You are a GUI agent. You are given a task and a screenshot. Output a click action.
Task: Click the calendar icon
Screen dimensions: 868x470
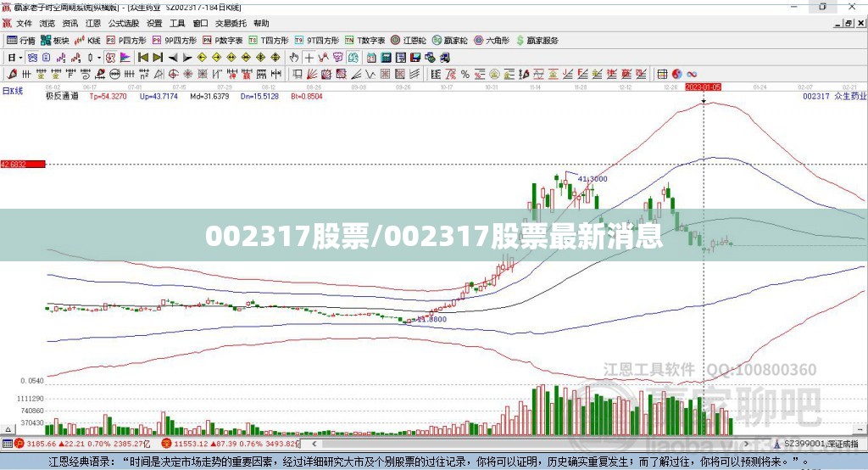(x=371, y=58)
